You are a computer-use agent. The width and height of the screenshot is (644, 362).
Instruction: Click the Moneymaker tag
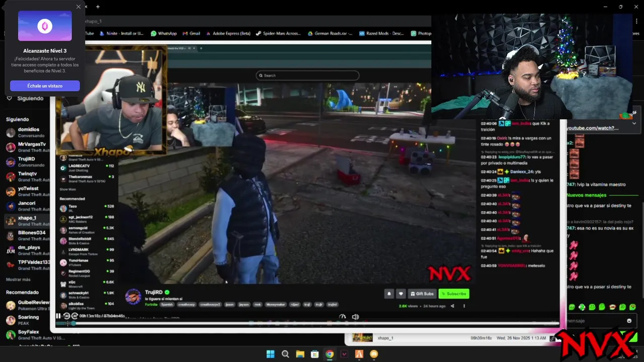(x=276, y=305)
